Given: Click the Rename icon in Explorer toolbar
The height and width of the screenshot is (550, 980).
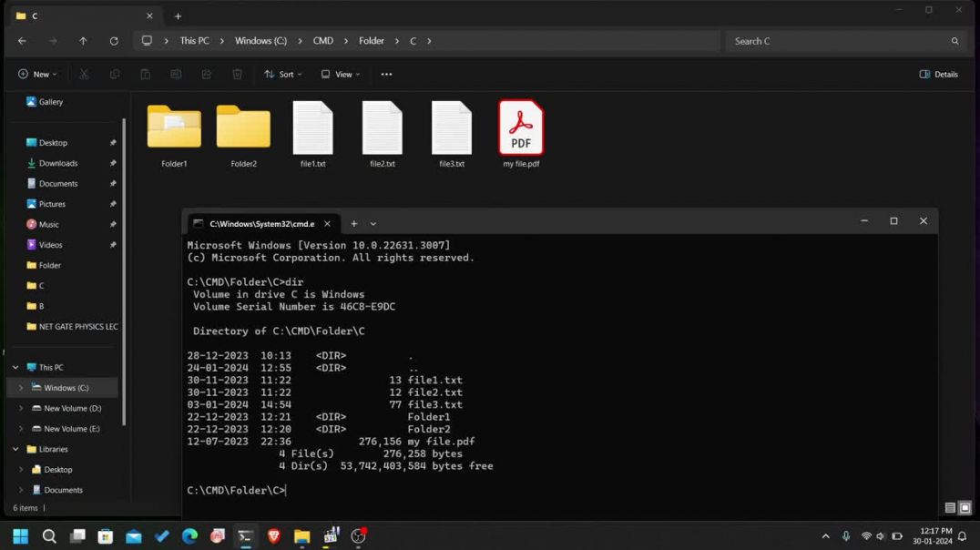Looking at the screenshot, I should (x=176, y=74).
